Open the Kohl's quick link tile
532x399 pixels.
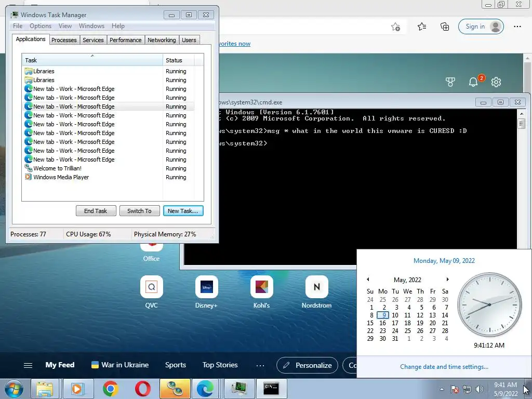pyautogui.click(x=262, y=287)
